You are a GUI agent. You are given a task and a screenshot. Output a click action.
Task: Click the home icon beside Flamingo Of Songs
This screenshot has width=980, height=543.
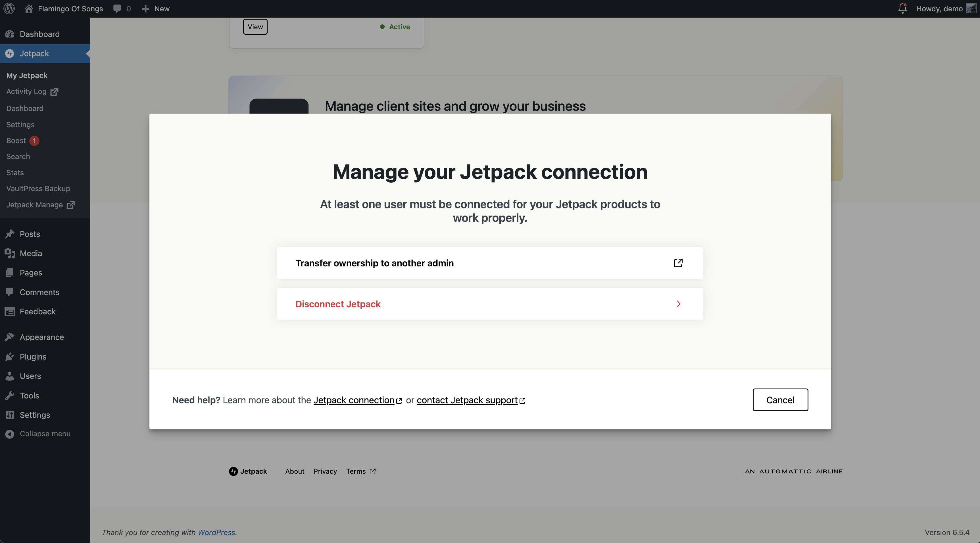coord(29,8)
